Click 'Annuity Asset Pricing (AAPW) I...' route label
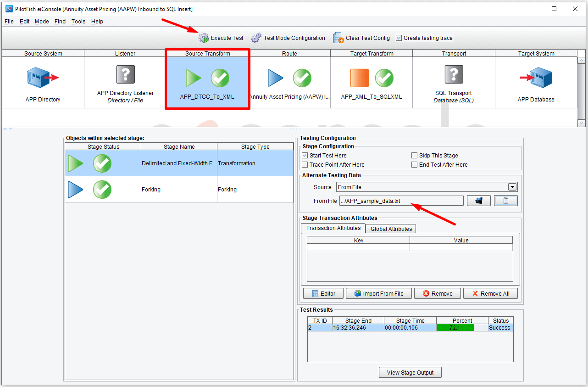Viewport: 588px width, 387px height. (289, 97)
